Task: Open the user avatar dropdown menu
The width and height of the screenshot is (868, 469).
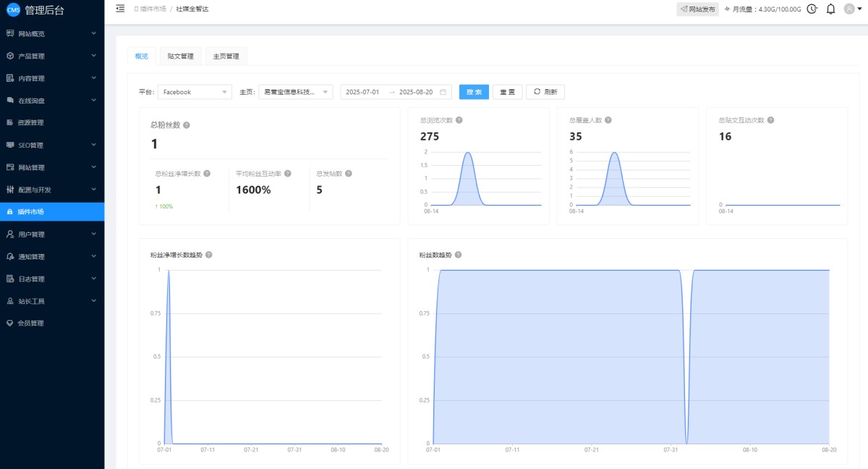Action: point(854,9)
